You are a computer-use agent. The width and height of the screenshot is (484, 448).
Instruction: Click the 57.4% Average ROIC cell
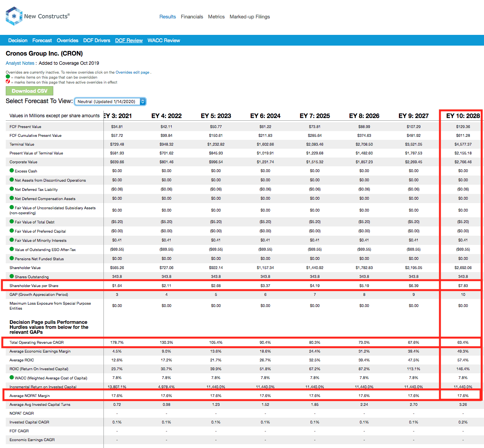[463, 360]
